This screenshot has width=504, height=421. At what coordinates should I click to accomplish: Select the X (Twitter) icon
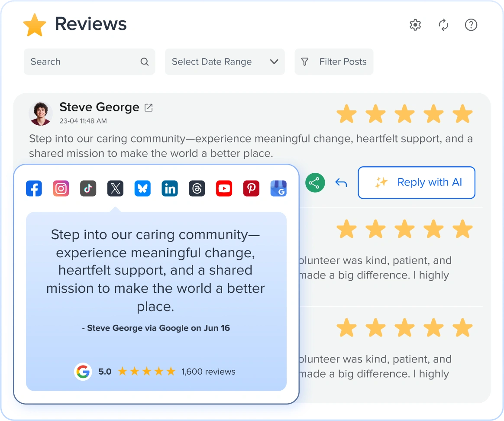coord(115,188)
